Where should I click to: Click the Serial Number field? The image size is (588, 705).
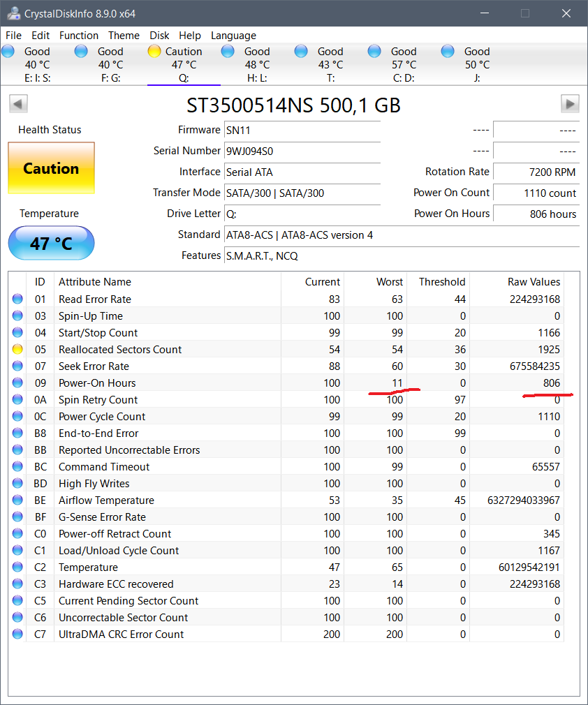coord(302,151)
